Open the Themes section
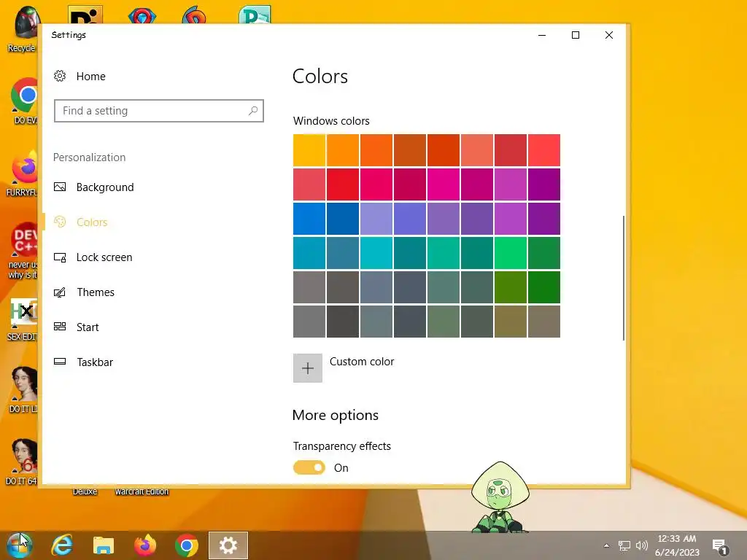This screenshot has height=560, width=747. (x=96, y=292)
